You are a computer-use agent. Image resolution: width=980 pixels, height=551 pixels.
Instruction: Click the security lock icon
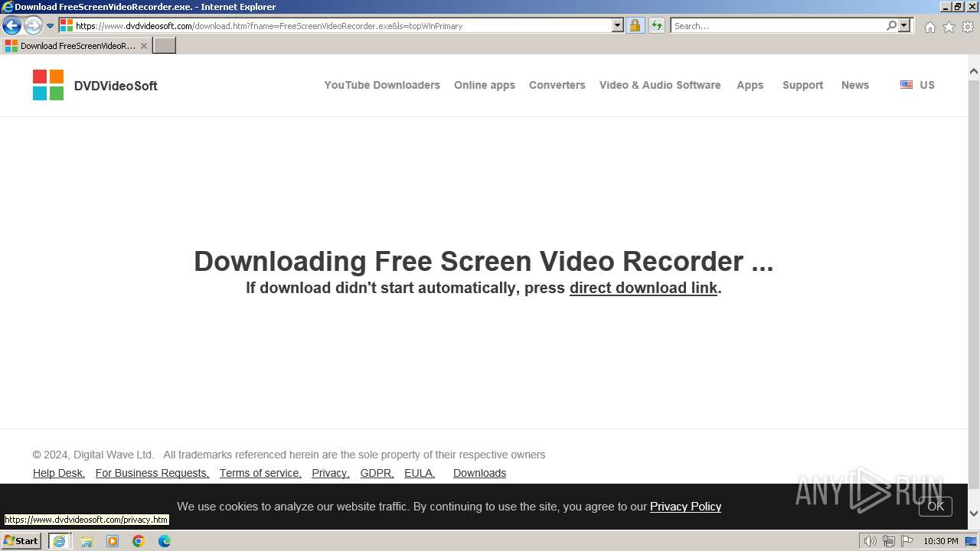[635, 25]
